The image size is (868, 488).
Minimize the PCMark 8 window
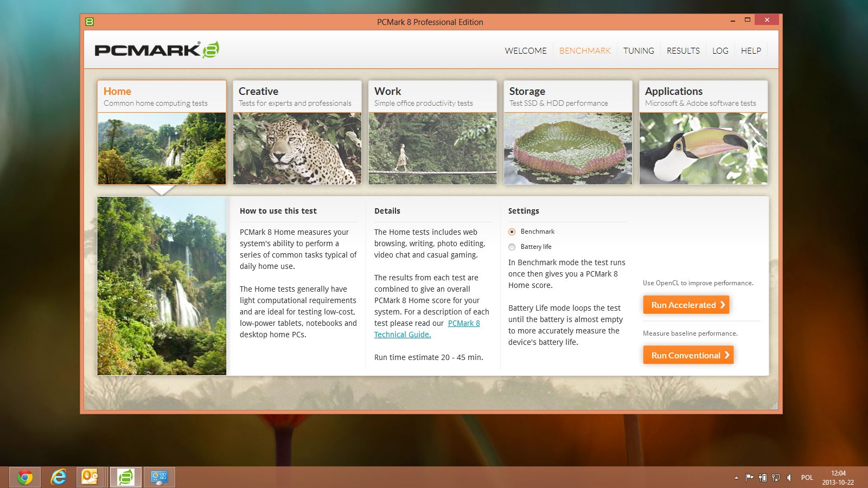click(733, 21)
